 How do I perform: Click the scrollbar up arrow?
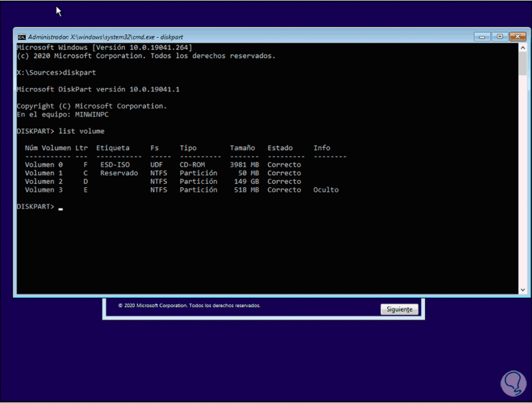523,48
